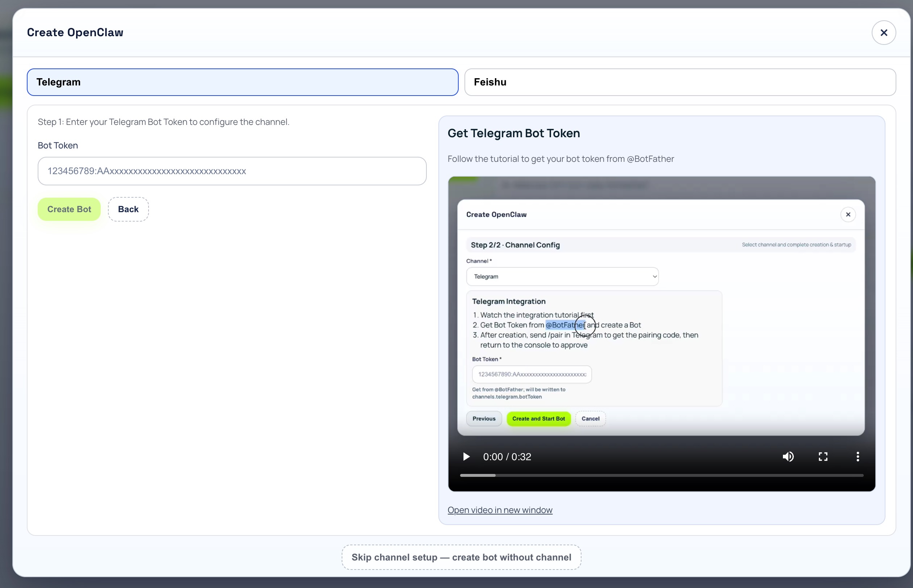Mute the tutorial video volume
Image resolution: width=913 pixels, height=588 pixels.
click(x=788, y=457)
